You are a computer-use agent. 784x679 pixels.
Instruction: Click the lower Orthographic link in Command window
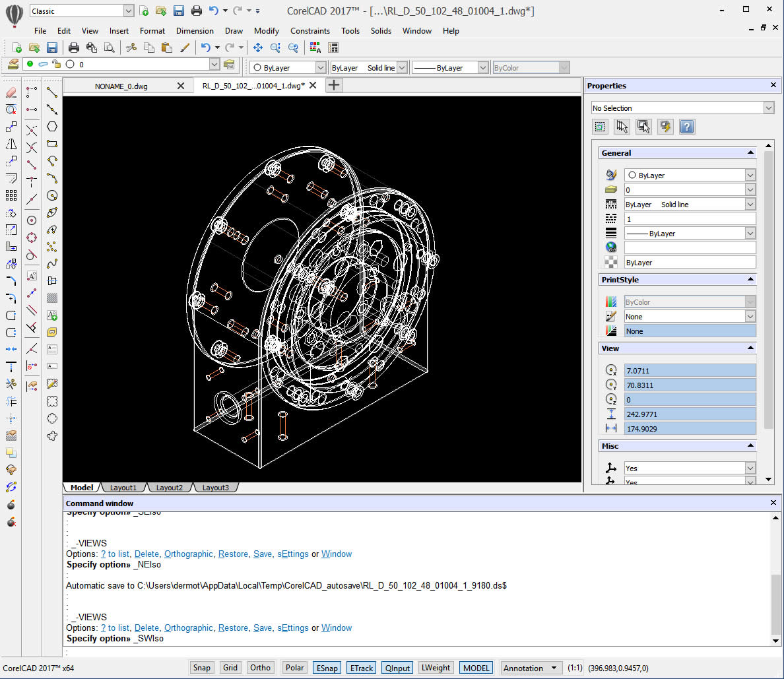pyautogui.click(x=189, y=628)
